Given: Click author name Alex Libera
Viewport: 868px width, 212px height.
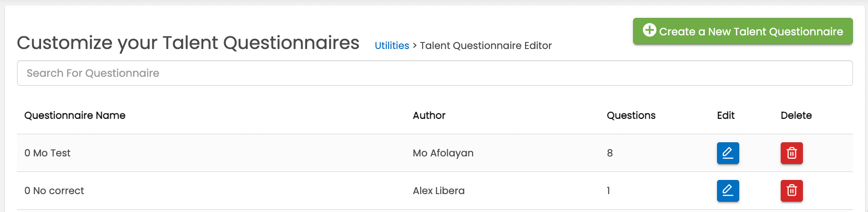Looking at the screenshot, I should 439,191.
